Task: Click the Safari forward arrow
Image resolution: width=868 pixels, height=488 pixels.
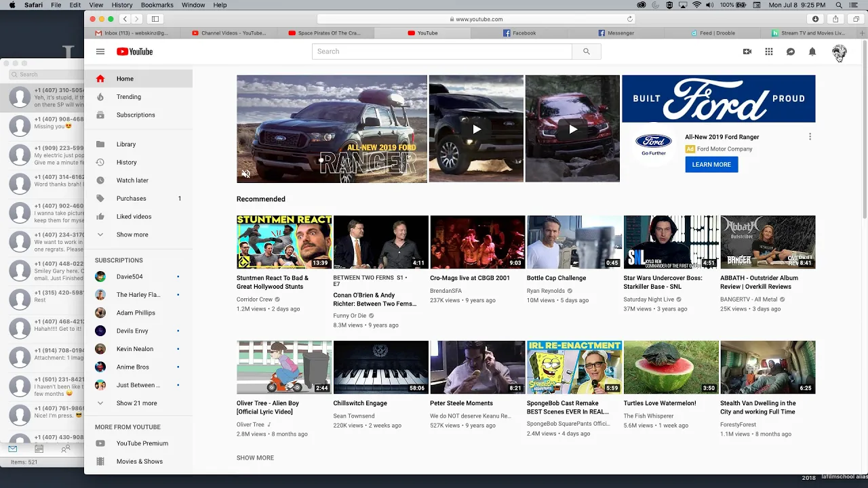Action: click(x=136, y=19)
